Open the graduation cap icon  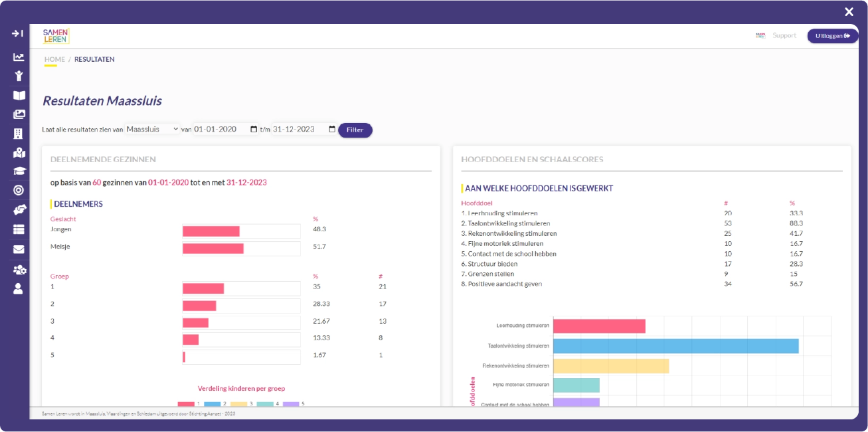point(19,171)
